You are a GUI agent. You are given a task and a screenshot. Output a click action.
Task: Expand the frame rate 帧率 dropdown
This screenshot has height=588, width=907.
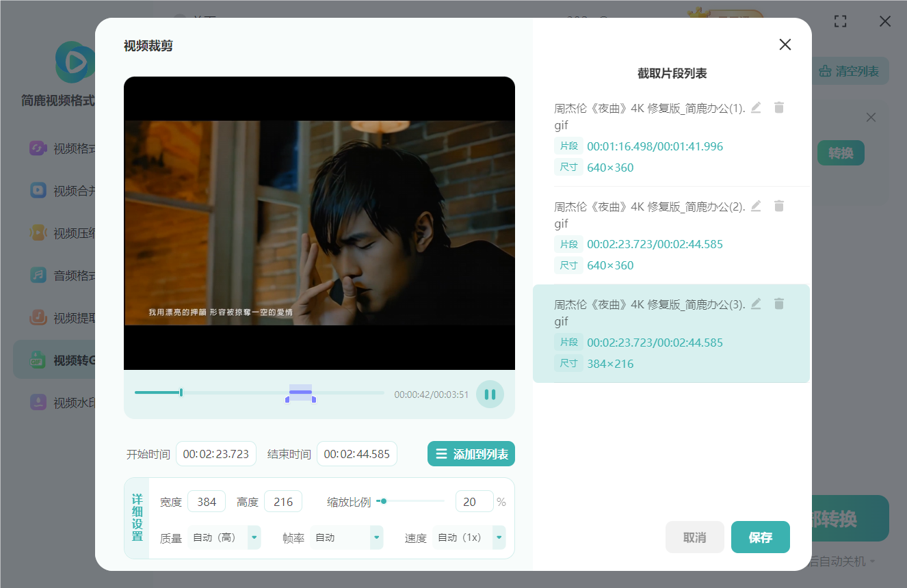[x=376, y=537]
